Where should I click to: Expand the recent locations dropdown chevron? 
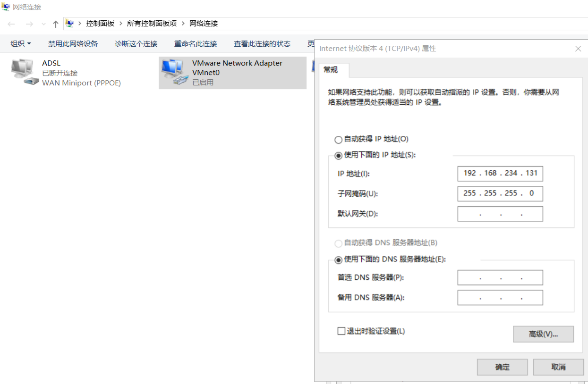[x=43, y=24]
